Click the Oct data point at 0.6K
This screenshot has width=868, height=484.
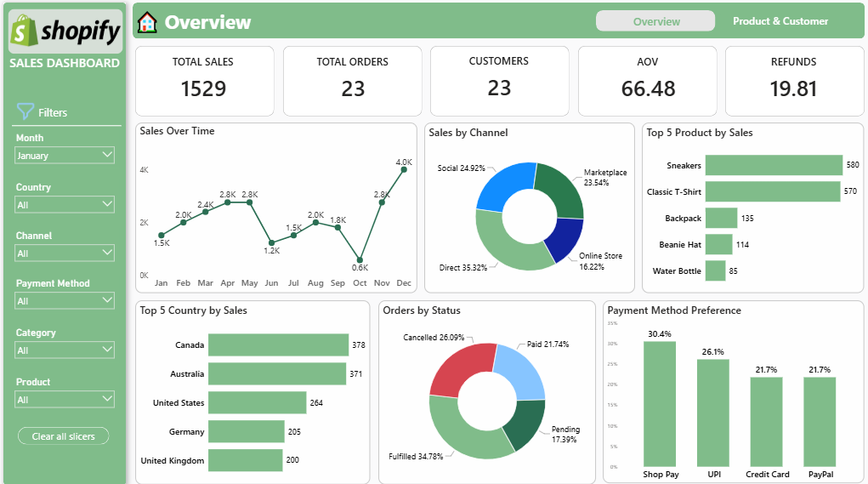coord(360,259)
